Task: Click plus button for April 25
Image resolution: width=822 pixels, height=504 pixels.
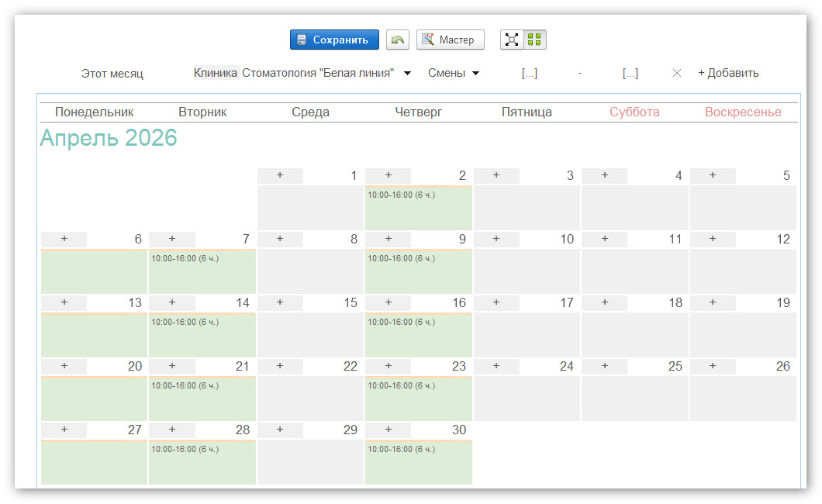Action: 605,366
